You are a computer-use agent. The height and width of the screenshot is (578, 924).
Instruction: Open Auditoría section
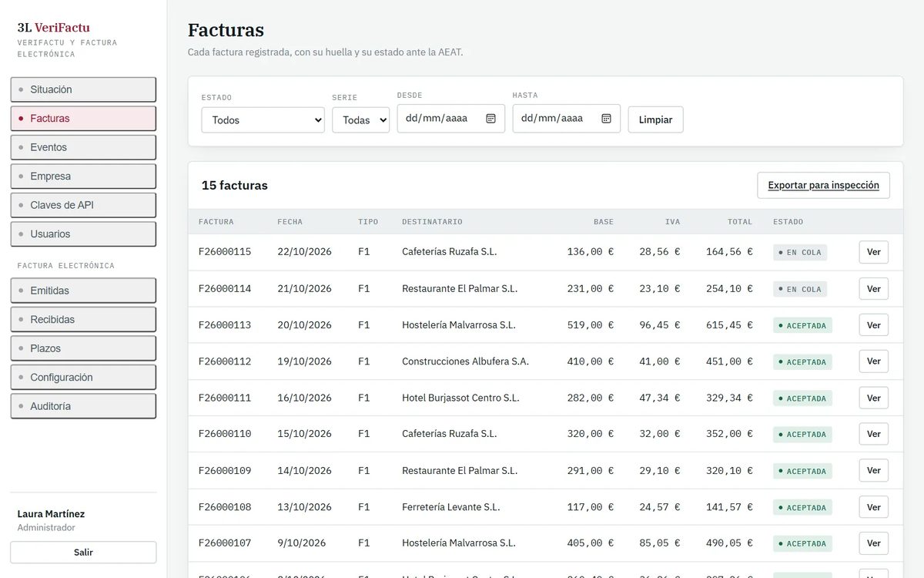pyautogui.click(x=83, y=406)
